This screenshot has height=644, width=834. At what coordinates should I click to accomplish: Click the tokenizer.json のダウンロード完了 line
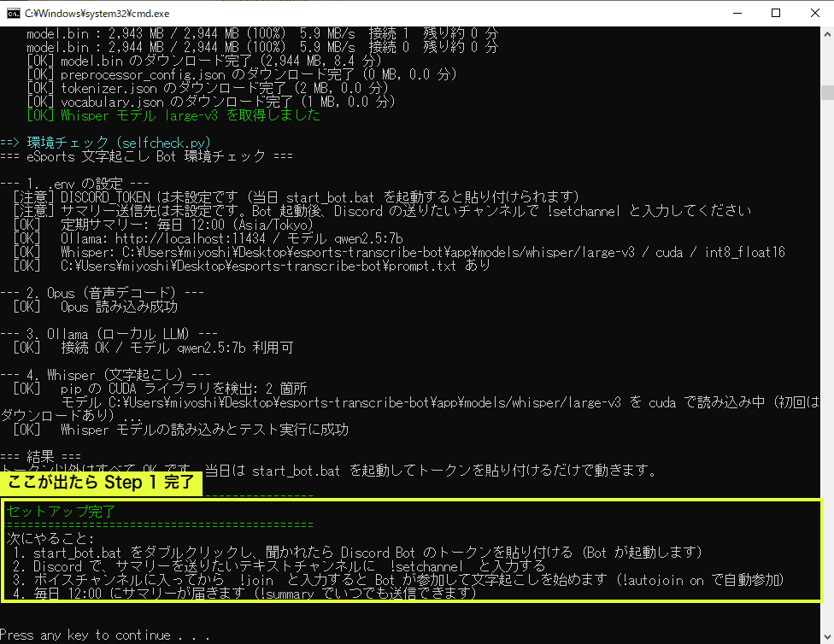pos(208,88)
